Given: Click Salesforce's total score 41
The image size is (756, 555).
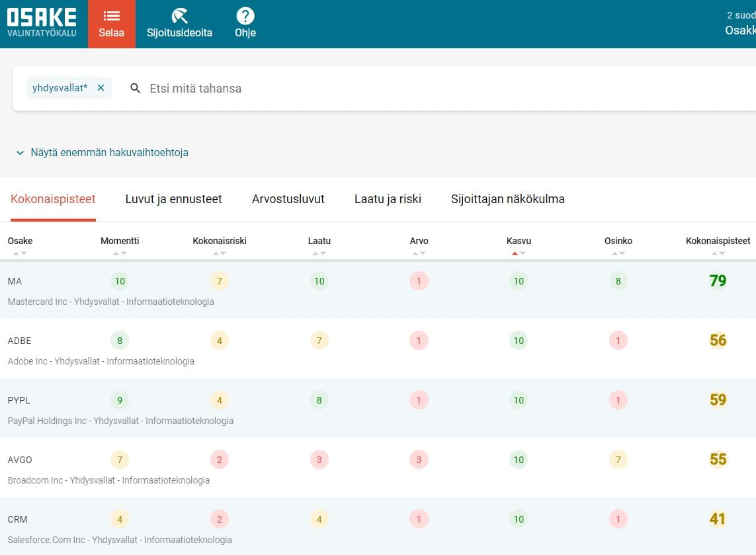Looking at the screenshot, I should pos(718,519).
